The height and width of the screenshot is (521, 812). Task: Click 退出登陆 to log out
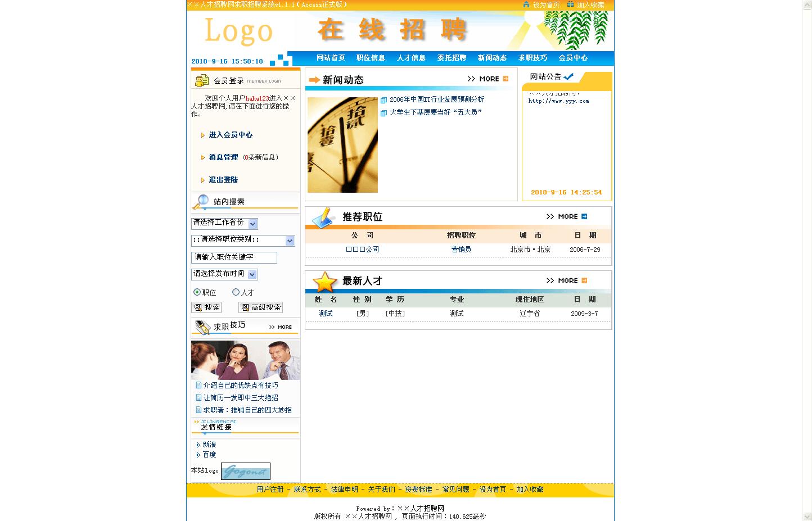223,180
